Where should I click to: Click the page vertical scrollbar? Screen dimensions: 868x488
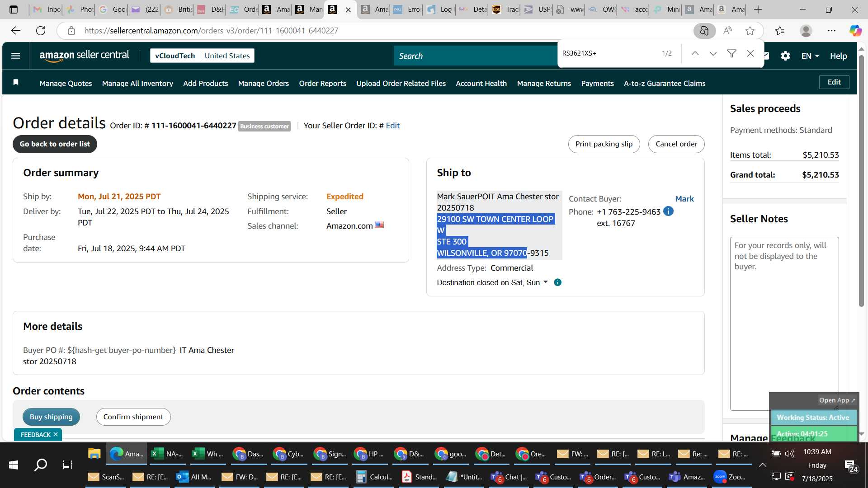pos(861,181)
